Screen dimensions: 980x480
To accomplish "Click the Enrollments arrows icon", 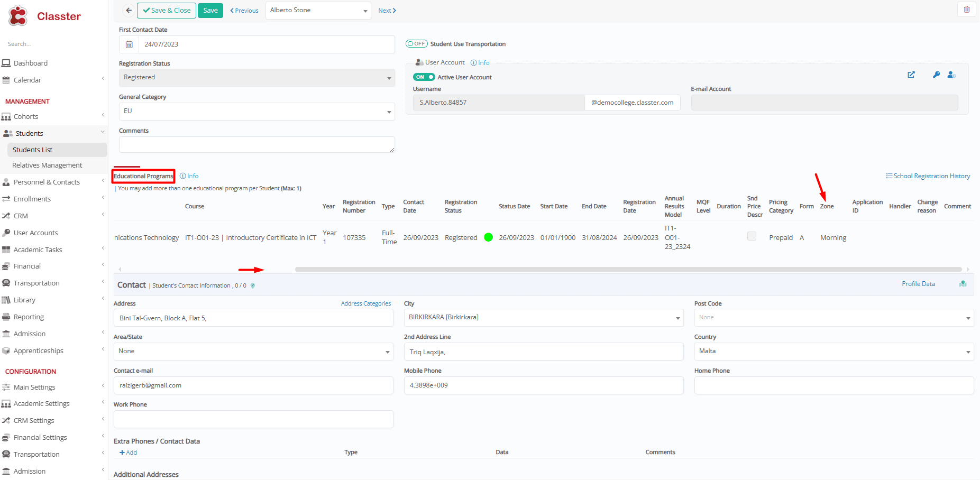I will [6, 199].
